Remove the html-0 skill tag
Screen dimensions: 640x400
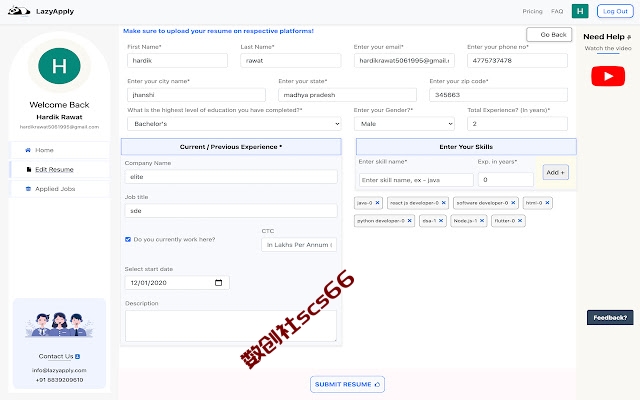pyautogui.click(x=547, y=202)
